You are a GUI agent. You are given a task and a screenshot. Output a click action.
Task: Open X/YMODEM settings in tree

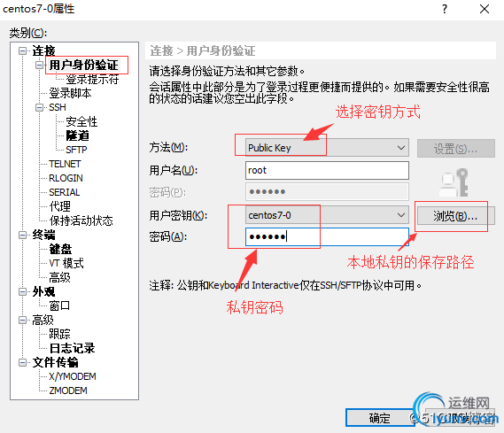[73, 376]
